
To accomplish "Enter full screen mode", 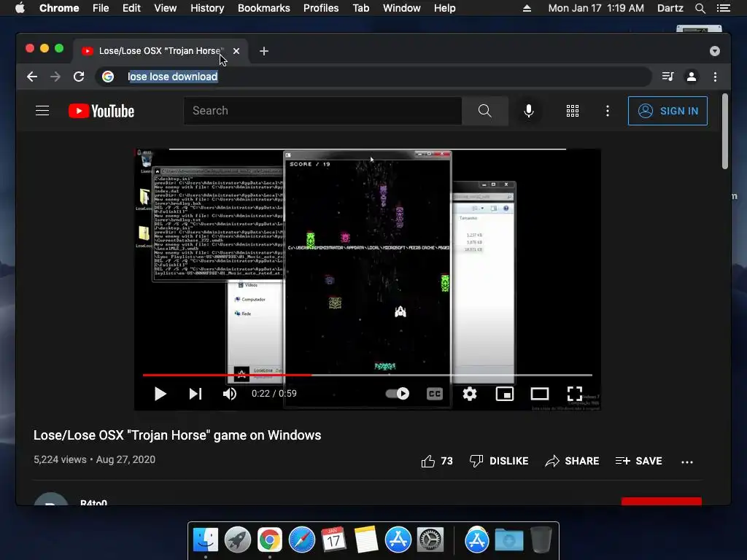I will tap(575, 394).
